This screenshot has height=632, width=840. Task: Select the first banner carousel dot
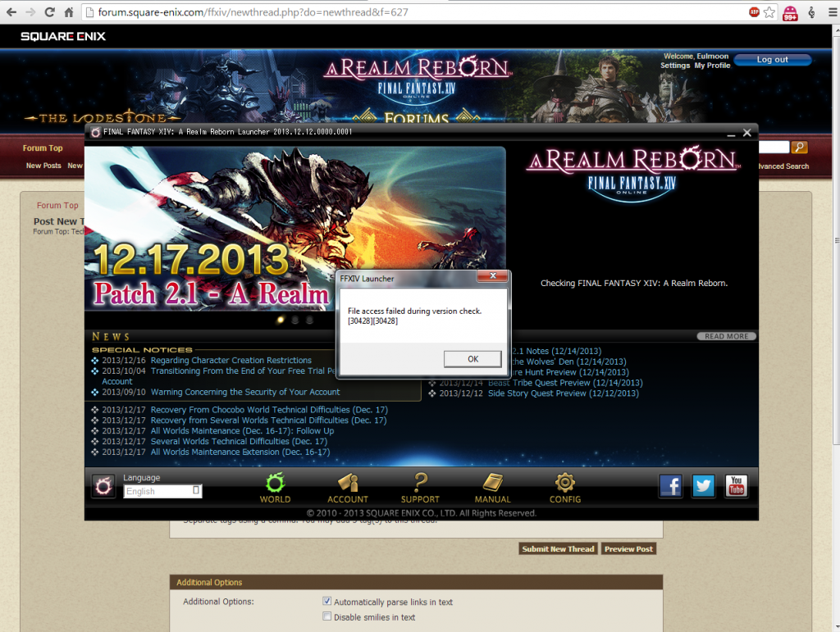[281, 320]
